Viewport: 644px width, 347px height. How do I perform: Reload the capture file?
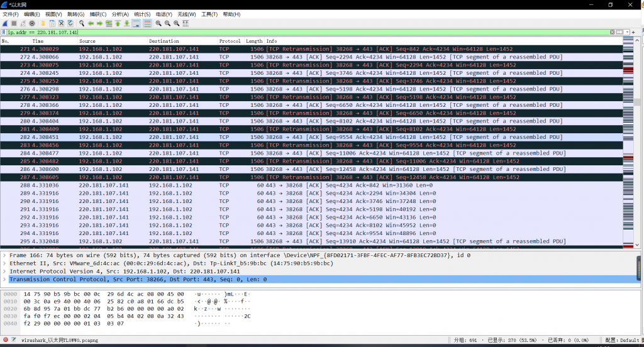tap(70, 23)
